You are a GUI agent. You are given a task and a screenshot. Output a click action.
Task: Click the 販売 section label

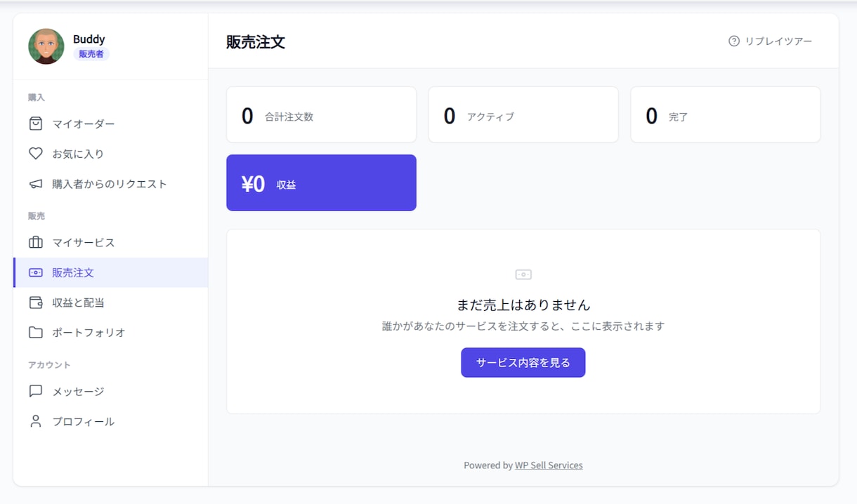tap(37, 216)
